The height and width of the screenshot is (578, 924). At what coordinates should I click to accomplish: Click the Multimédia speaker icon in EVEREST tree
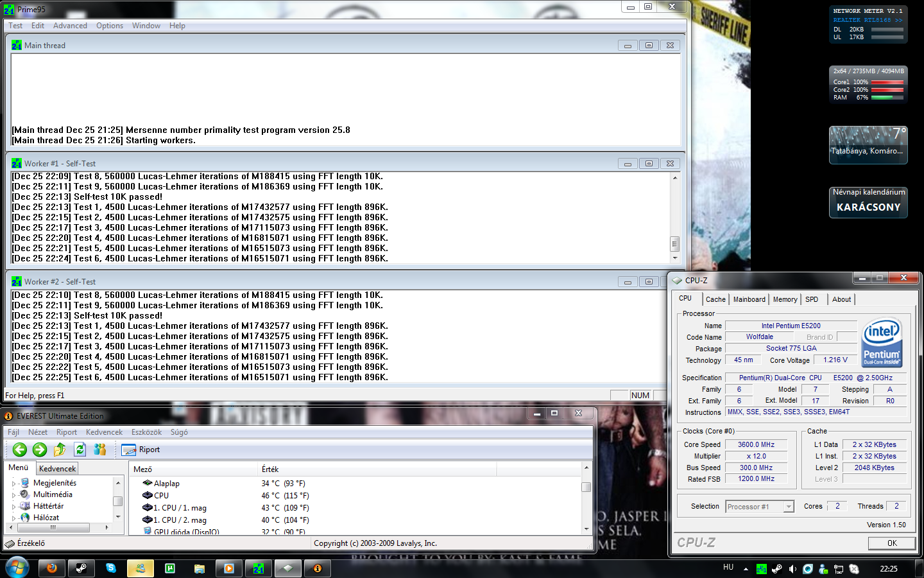pos(25,495)
